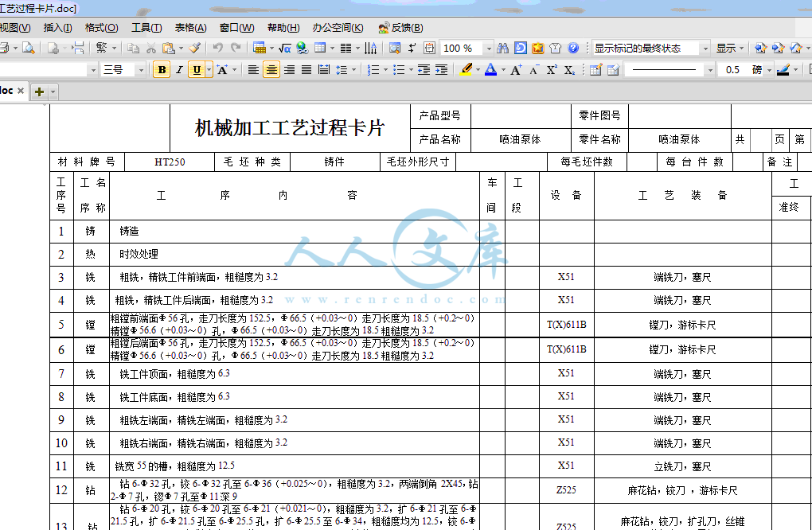Click the find binoculars icon

(502, 48)
